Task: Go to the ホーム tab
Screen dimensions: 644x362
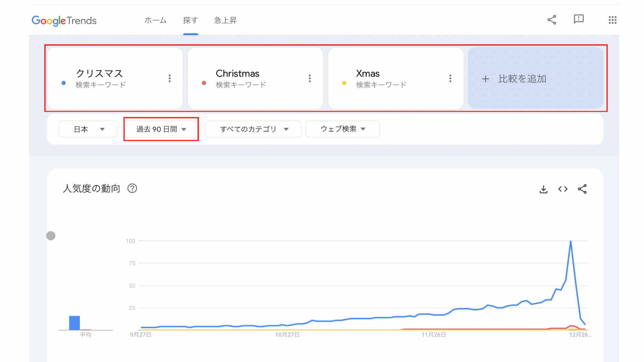Action: [155, 20]
